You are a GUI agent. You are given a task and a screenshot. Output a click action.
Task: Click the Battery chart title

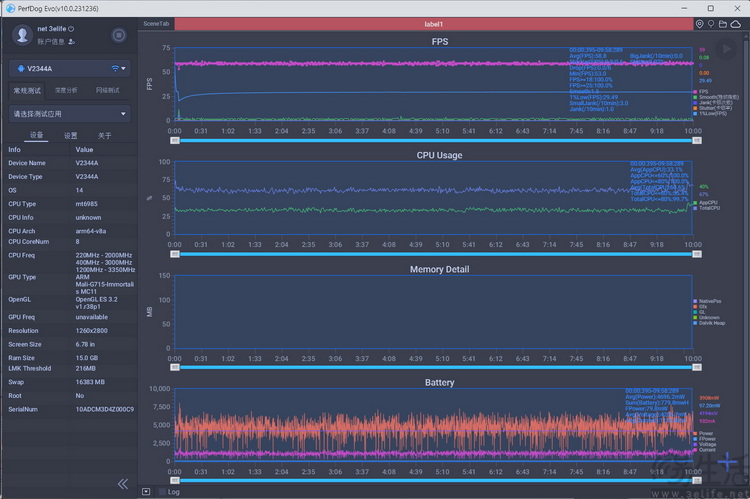click(439, 383)
